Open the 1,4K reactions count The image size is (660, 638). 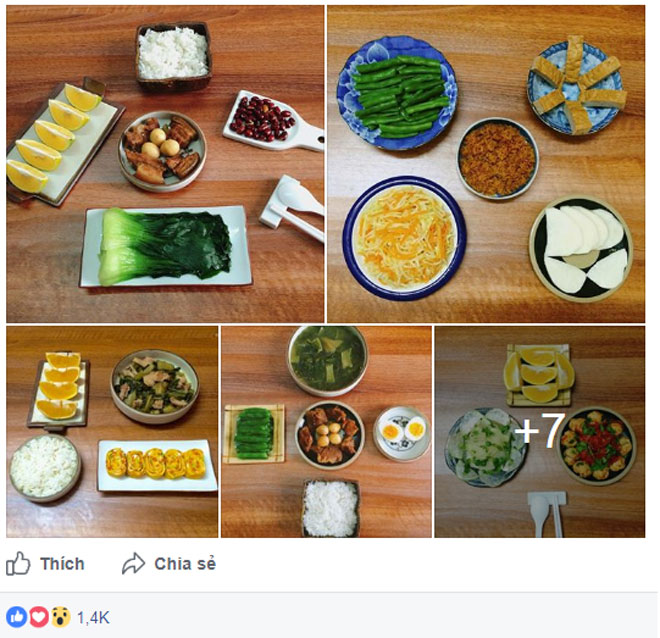[92, 617]
